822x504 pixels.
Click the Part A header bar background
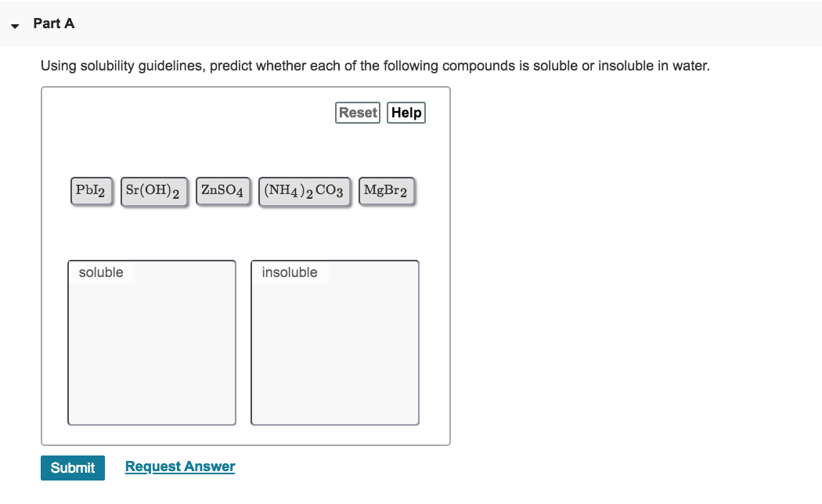tap(445, 23)
